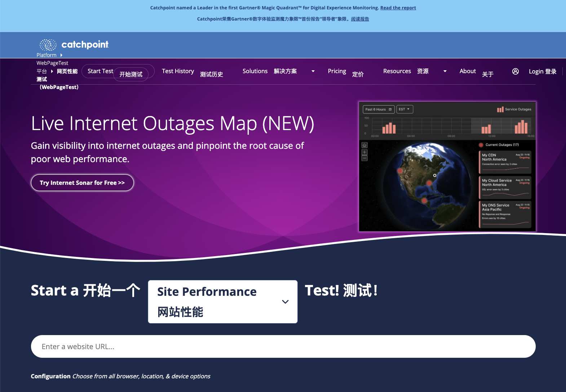Click the Configuration options text
Viewport: 566px width, 392px height.
120,376
